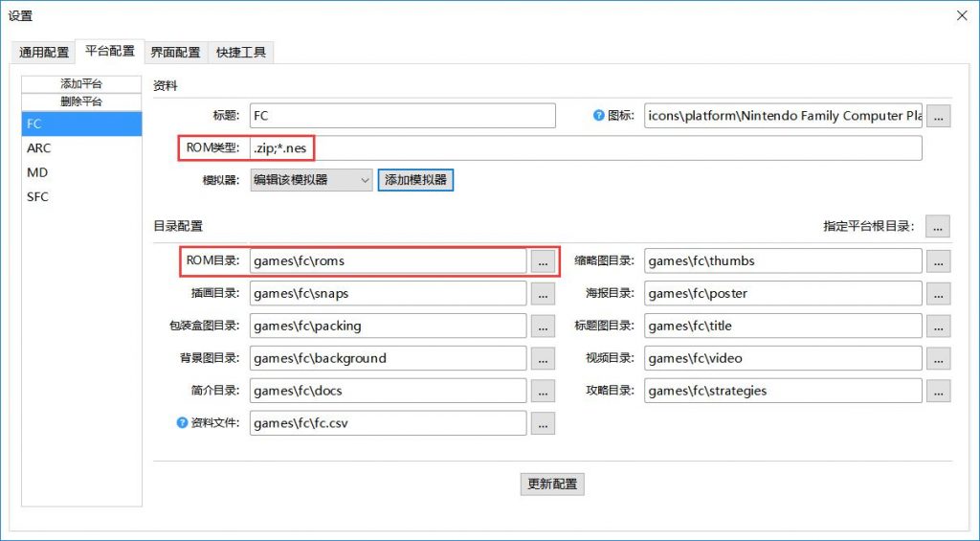
Task: Click 添加平台 to add a platform
Action: (81, 84)
